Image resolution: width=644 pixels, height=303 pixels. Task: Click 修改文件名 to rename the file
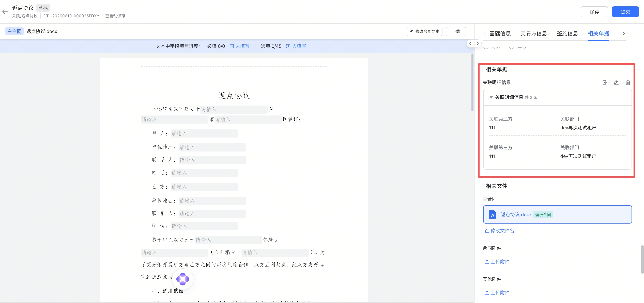pos(499,231)
